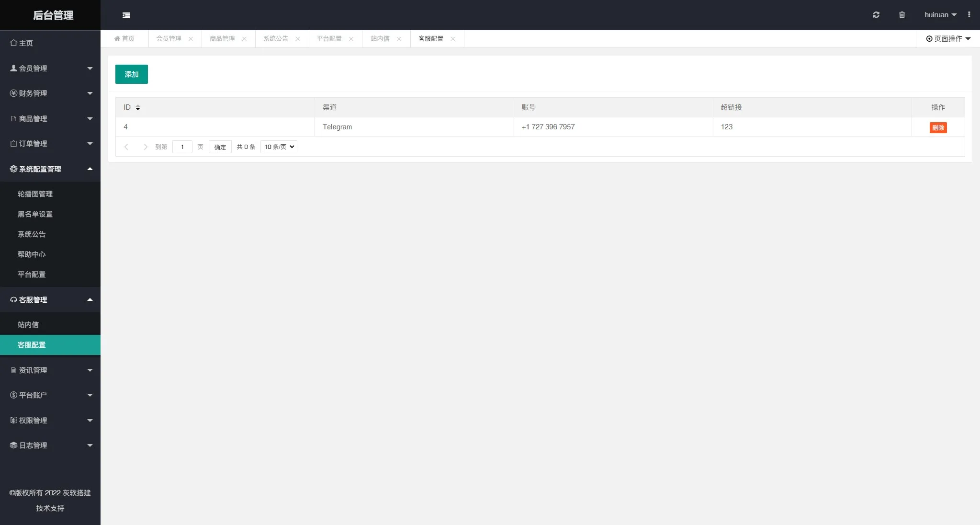Open the 10 条/页 page size selector

(x=279, y=147)
